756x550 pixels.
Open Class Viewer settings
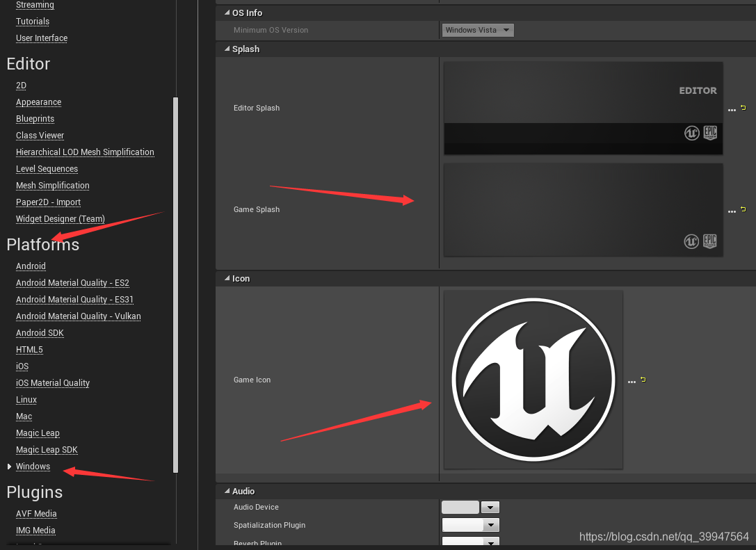40,136
